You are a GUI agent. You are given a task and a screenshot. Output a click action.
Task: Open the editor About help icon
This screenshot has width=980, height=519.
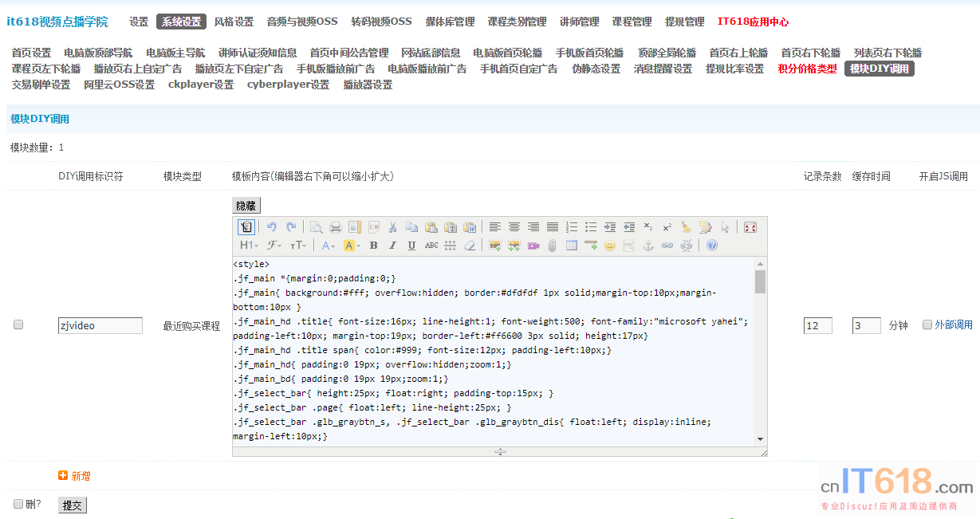click(x=712, y=246)
